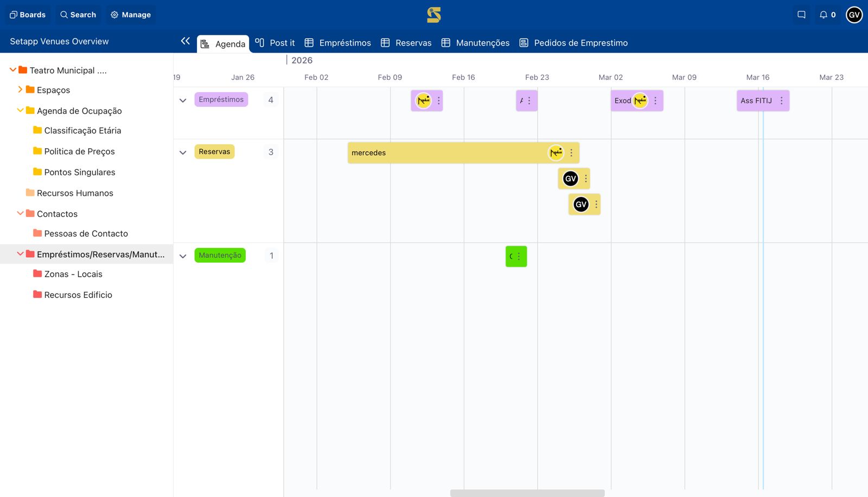Open the GV user avatar menu

pyautogui.click(x=854, y=15)
